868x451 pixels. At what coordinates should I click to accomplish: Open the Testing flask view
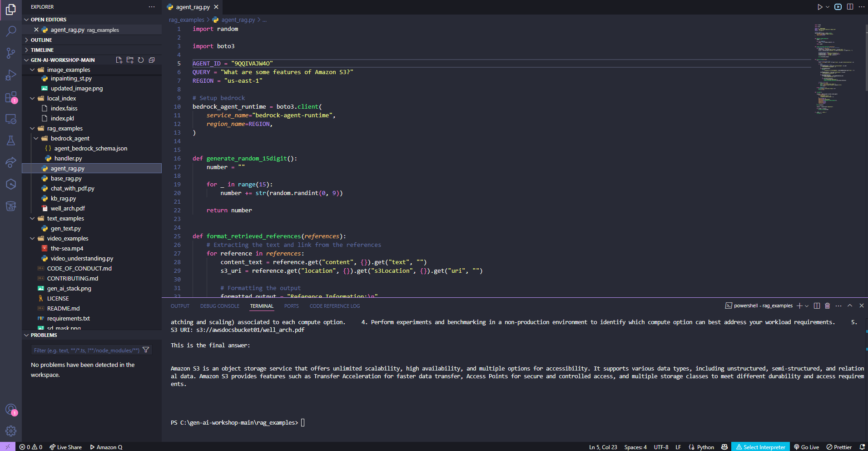tap(11, 140)
